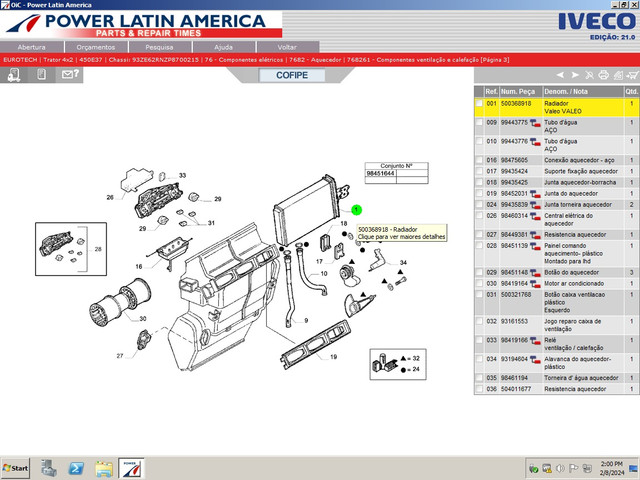
Task: Check the box for ref 010 Tubo d'água
Action: pos(479,141)
